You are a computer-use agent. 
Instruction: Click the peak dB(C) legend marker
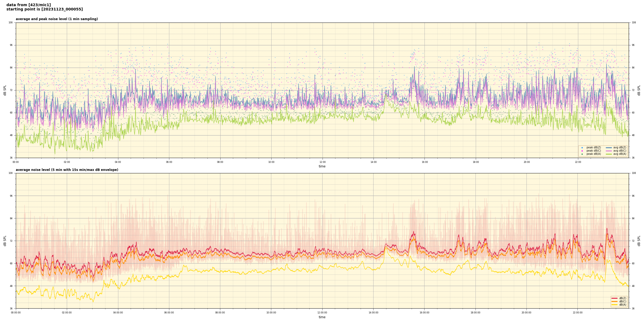[582, 151]
